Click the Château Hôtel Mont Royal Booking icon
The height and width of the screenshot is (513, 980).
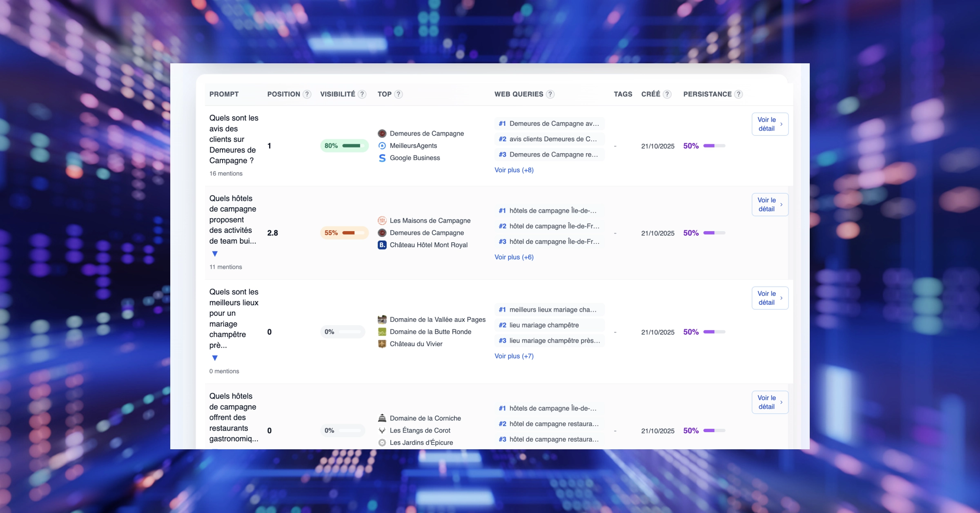pos(382,245)
